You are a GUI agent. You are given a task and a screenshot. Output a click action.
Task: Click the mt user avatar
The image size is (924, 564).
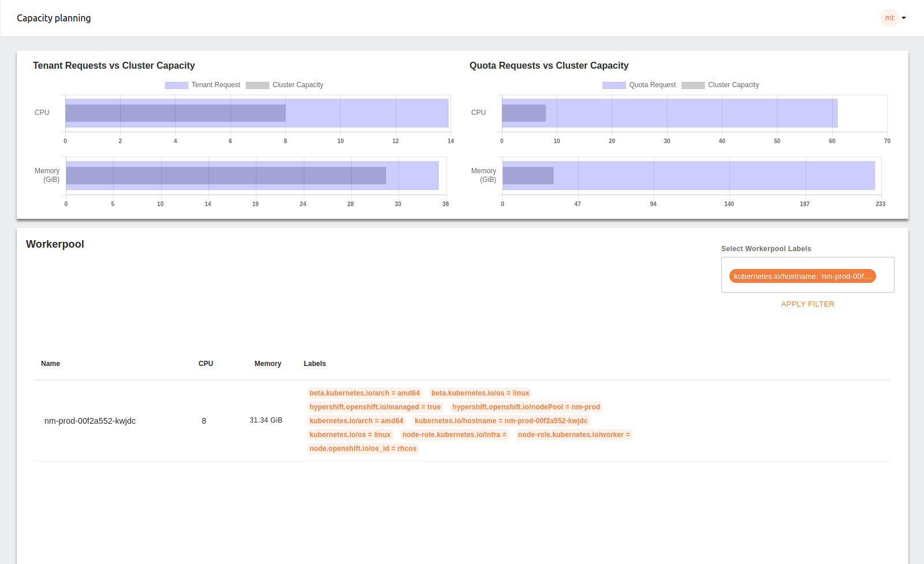coord(889,18)
